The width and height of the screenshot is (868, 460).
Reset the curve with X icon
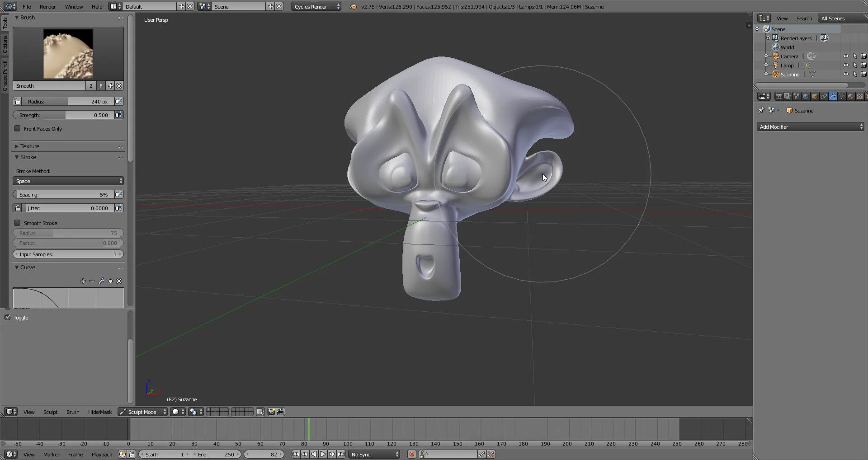pyautogui.click(x=119, y=281)
